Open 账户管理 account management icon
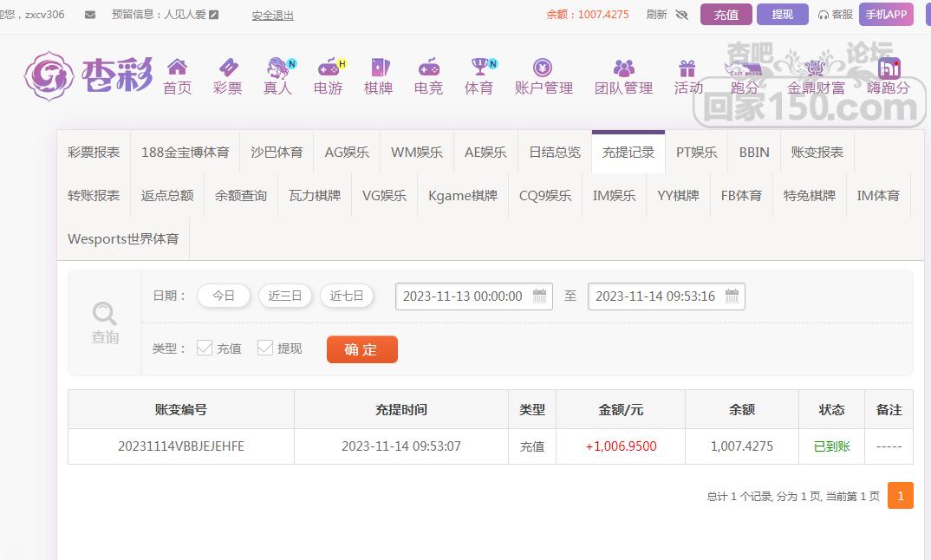Viewport: 931px width, 560px height. click(x=544, y=68)
